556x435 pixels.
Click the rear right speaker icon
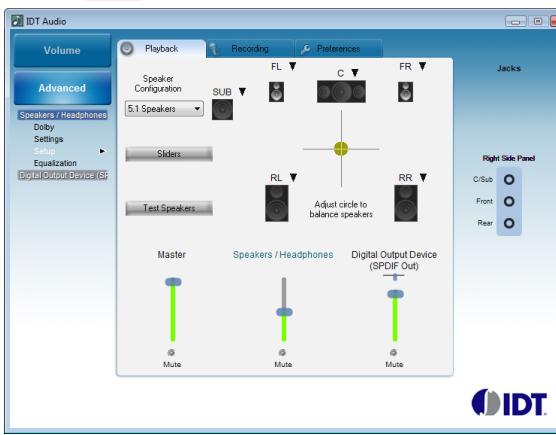406,203
